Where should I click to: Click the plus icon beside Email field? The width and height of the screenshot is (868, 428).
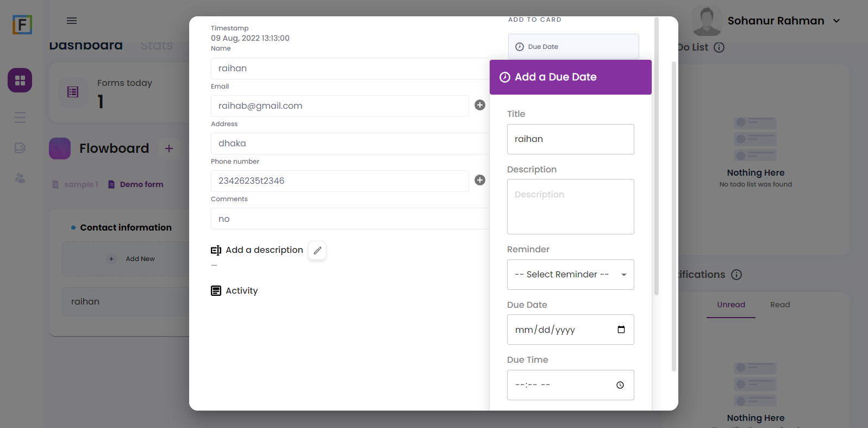(479, 105)
